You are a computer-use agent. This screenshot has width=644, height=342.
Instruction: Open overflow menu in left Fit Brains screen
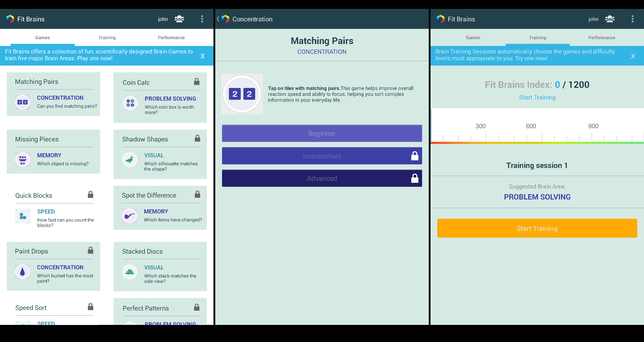pos(202,19)
